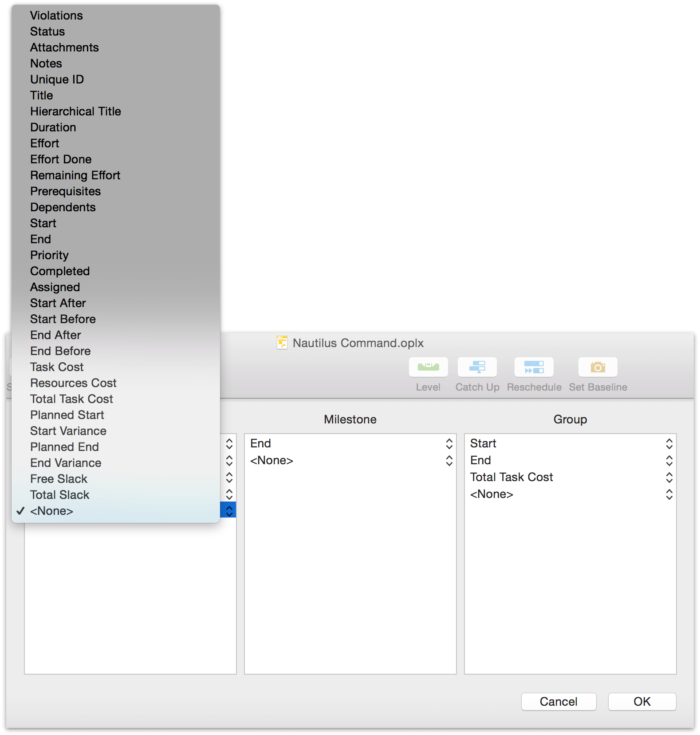Pick Task Cost in the menu
The width and height of the screenshot is (700, 735).
point(116,367)
